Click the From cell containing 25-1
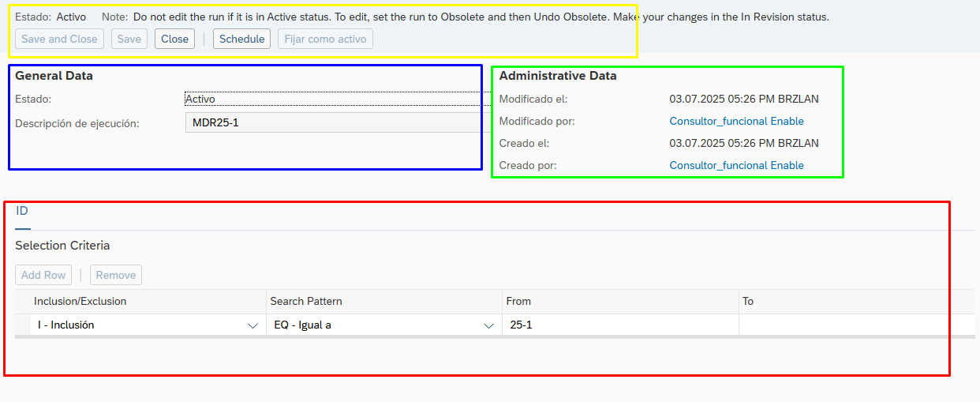This screenshot has height=402, width=980. click(619, 325)
